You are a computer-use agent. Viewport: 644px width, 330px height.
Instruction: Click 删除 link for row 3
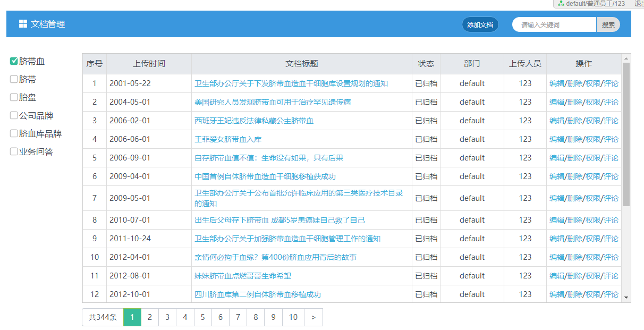pyautogui.click(x=575, y=121)
